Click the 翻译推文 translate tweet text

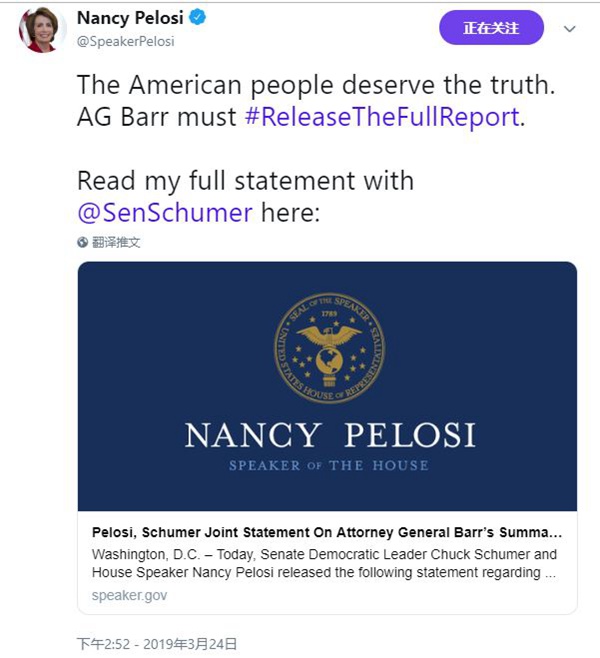(116, 242)
